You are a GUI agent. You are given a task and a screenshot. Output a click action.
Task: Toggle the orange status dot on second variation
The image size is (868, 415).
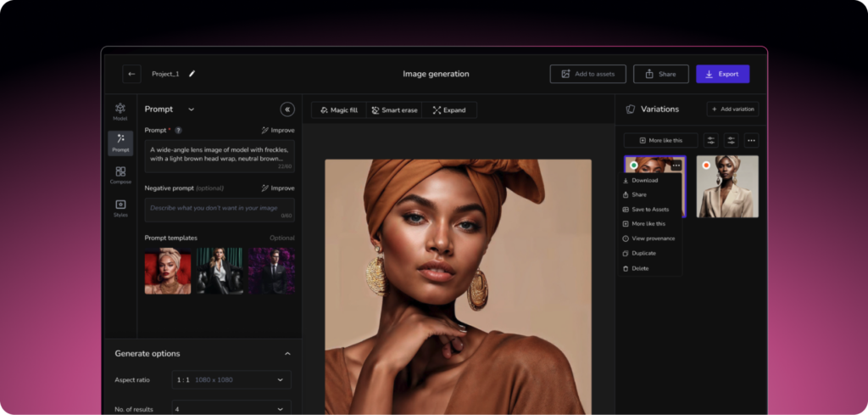706,165
